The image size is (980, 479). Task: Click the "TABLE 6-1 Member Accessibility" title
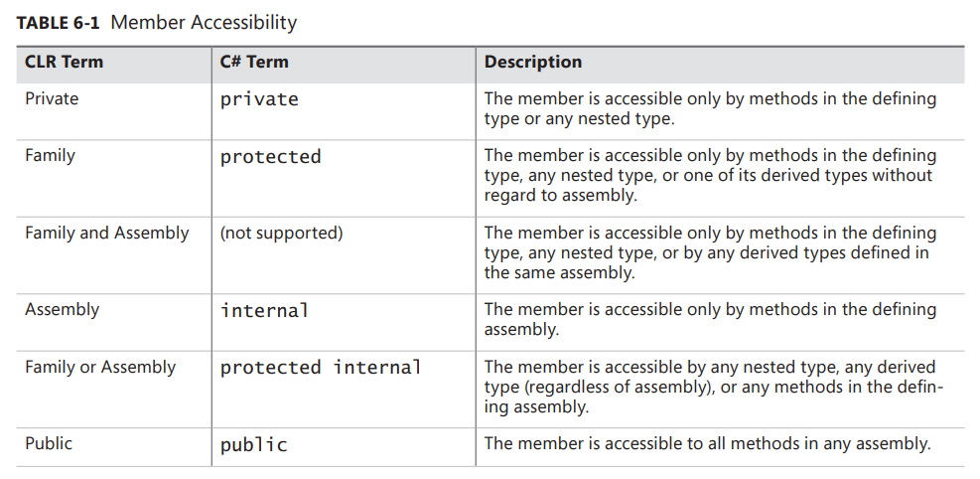point(157,22)
